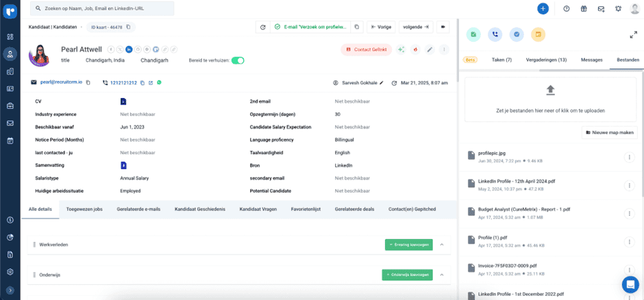Click the blue plus quick-add button
Screen dimensions: 644x300
(543, 9)
